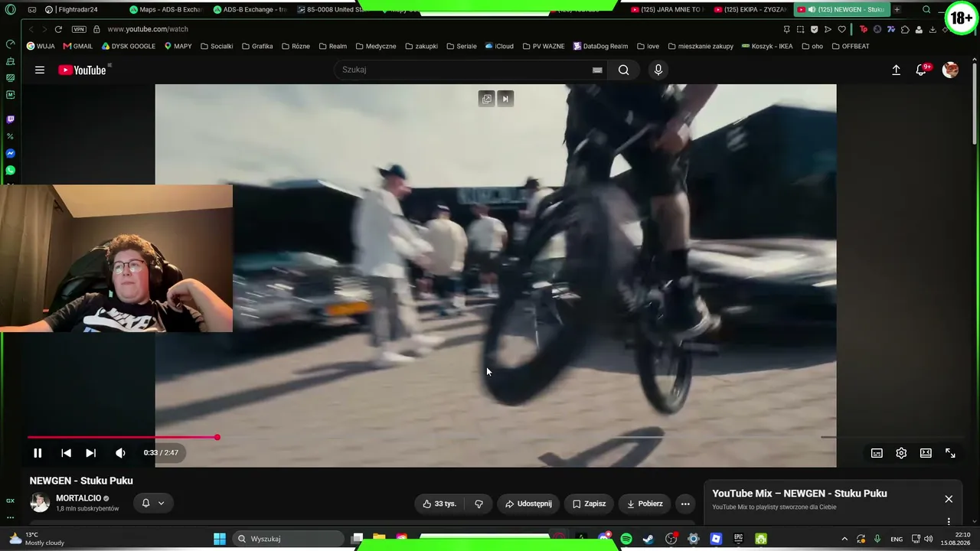The image size is (980, 551).
Task: Mute the video with the speaker icon
Action: (x=120, y=453)
